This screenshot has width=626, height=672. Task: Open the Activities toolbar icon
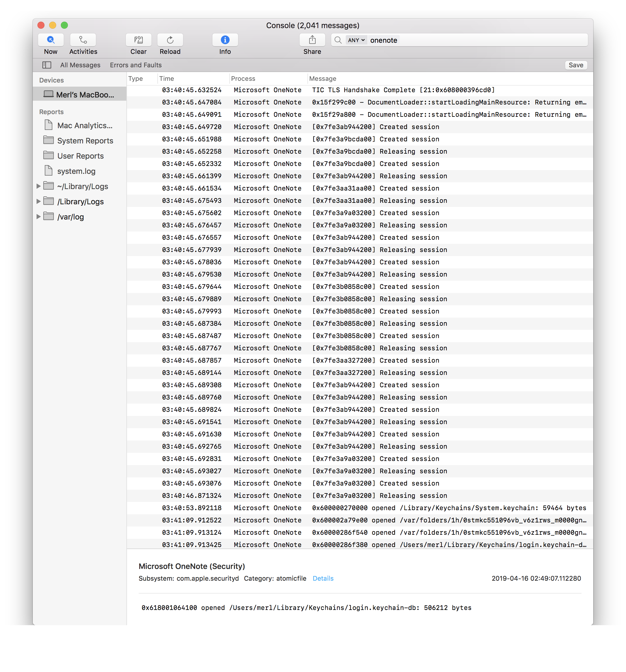point(83,40)
